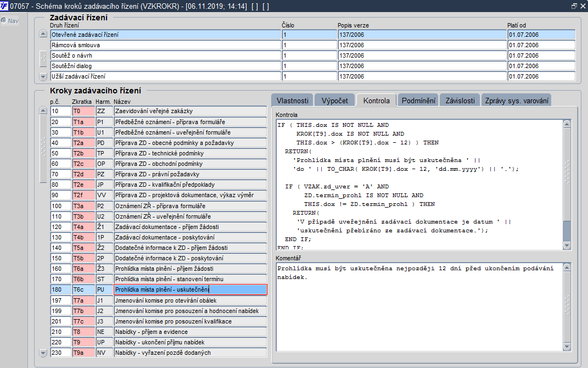Select 'Užší zadávací řízení' row

coord(166,76)
